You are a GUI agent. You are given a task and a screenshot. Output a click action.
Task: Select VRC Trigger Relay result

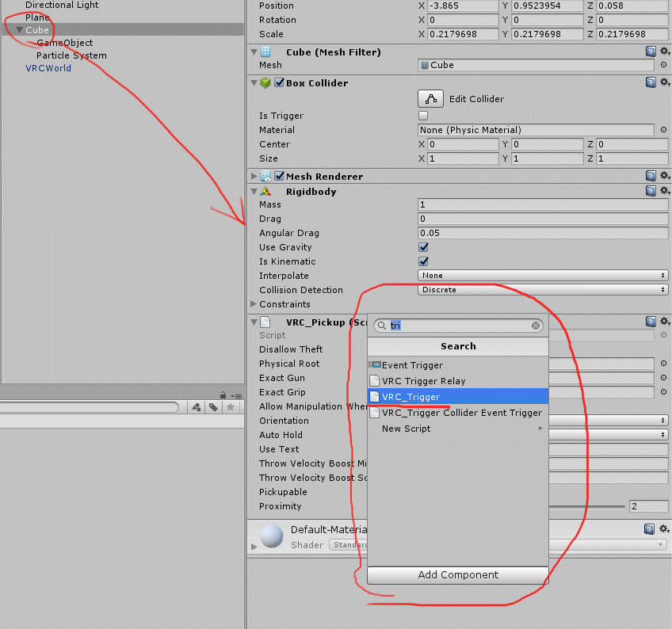(x=458, y=381)
